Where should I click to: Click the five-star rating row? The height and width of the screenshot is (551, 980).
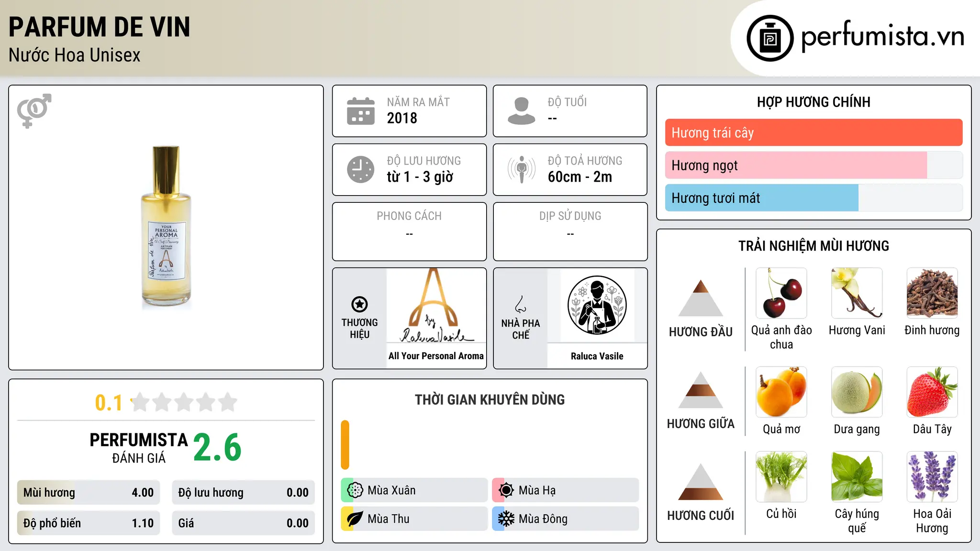click(184, 402)
